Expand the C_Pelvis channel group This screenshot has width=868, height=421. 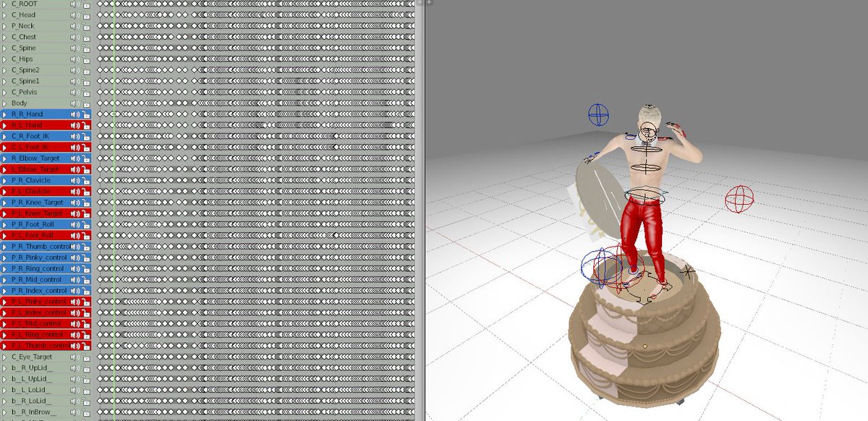[5, 92]
